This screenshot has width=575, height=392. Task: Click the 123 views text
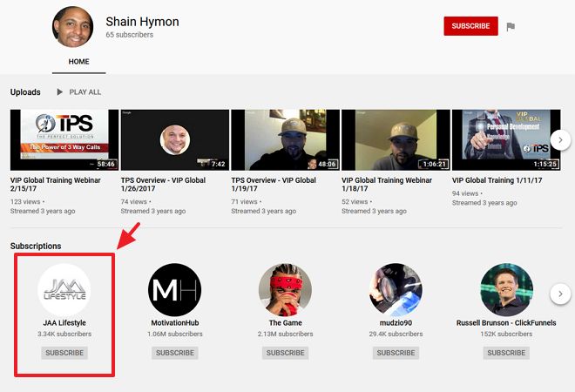coord(25,202)
